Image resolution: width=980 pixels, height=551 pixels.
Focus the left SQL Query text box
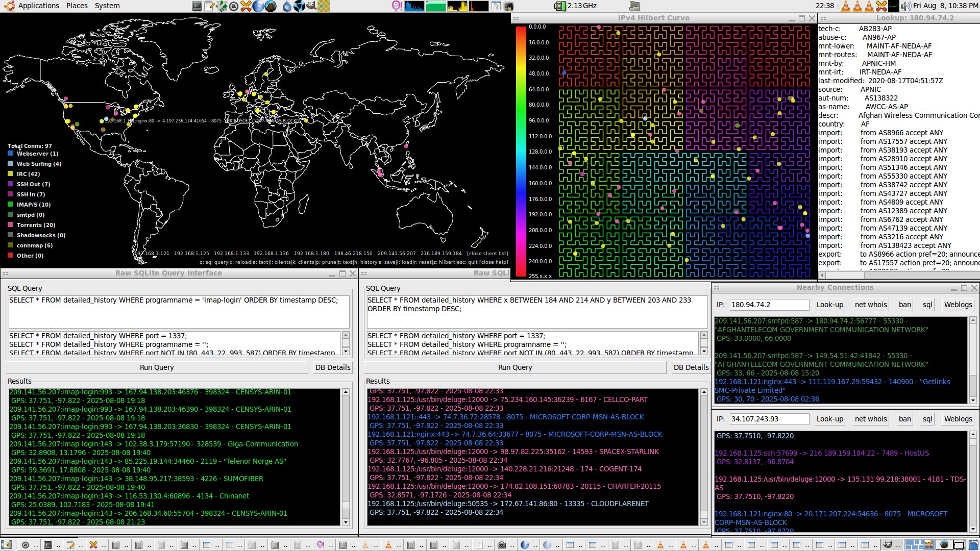click(x=178, y=312)
